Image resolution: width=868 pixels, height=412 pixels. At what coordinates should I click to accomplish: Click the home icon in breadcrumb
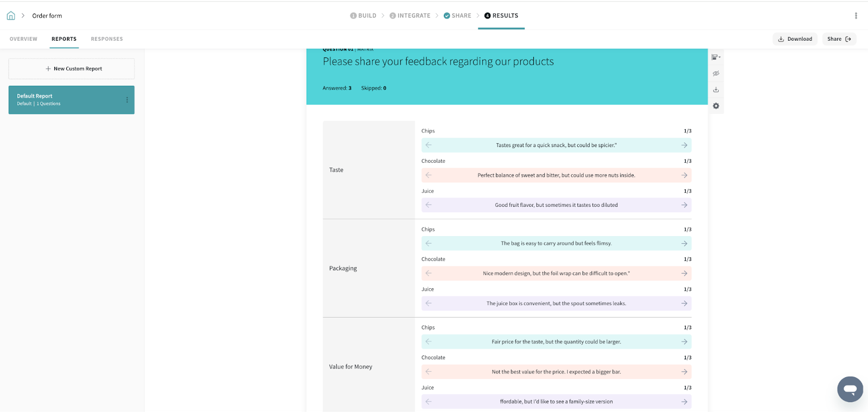(11, 16)
